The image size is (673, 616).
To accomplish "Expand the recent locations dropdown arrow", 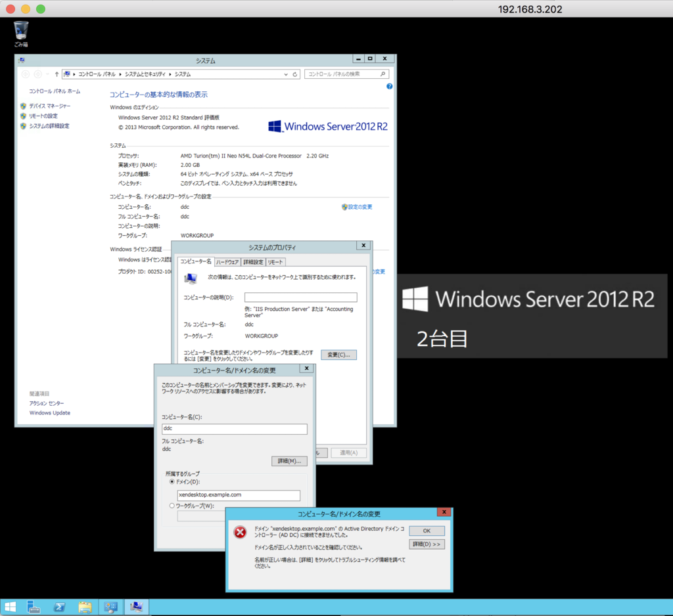I will [x=47, y=74].
